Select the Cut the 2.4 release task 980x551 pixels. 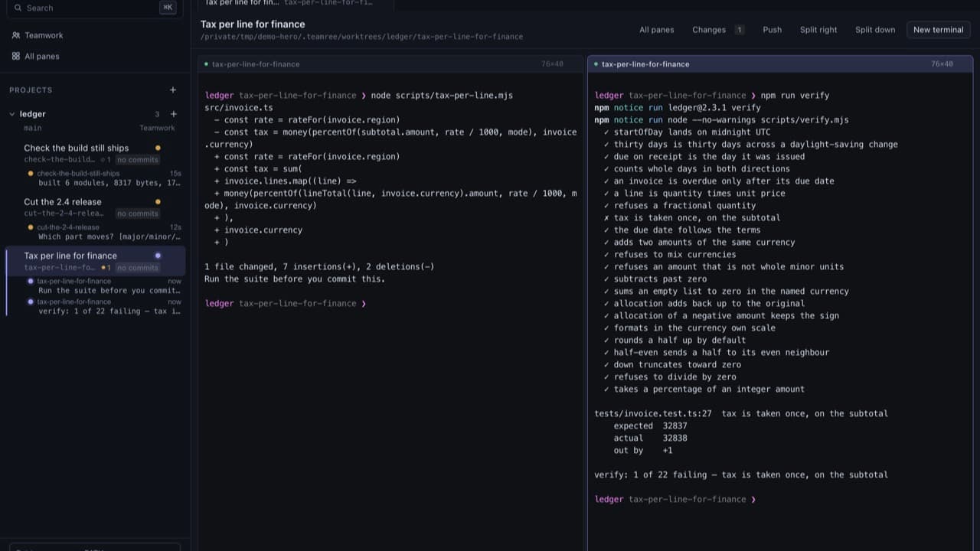click(x=95, y=207)
